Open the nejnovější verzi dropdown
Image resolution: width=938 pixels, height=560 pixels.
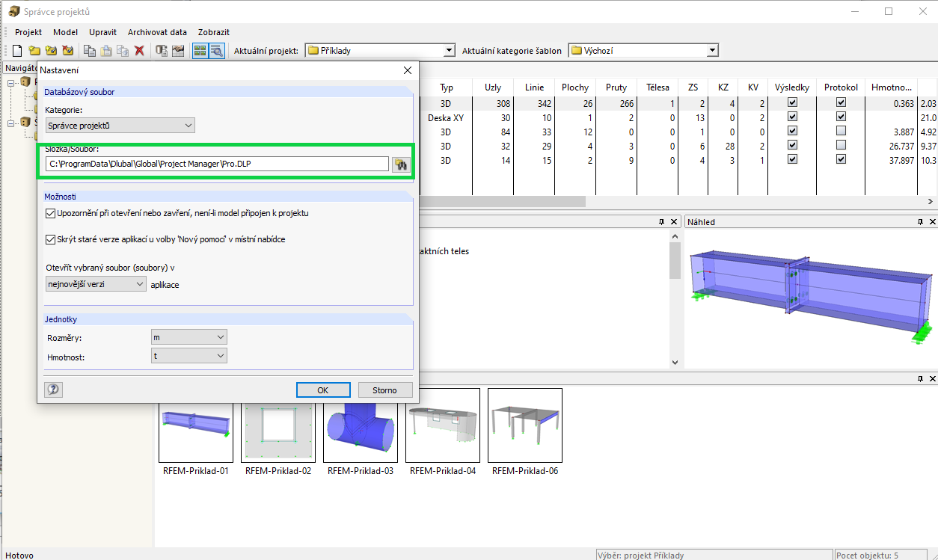[96, 284]
